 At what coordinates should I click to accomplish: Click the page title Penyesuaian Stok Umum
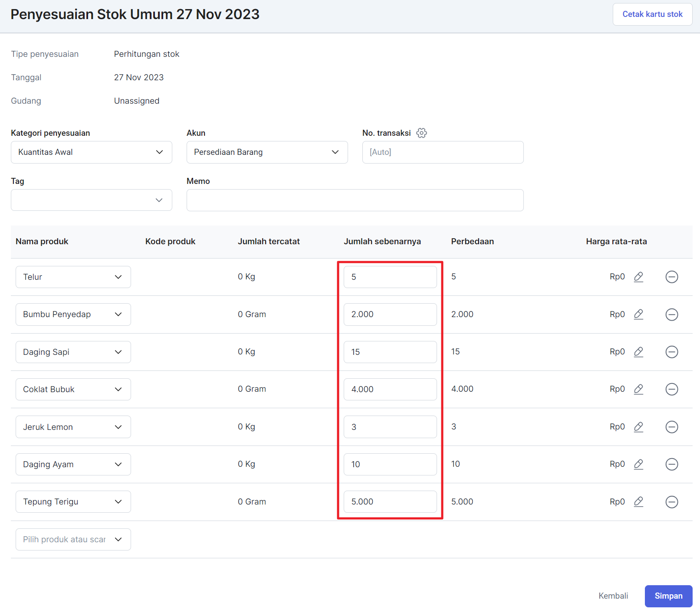click(135, 14)
